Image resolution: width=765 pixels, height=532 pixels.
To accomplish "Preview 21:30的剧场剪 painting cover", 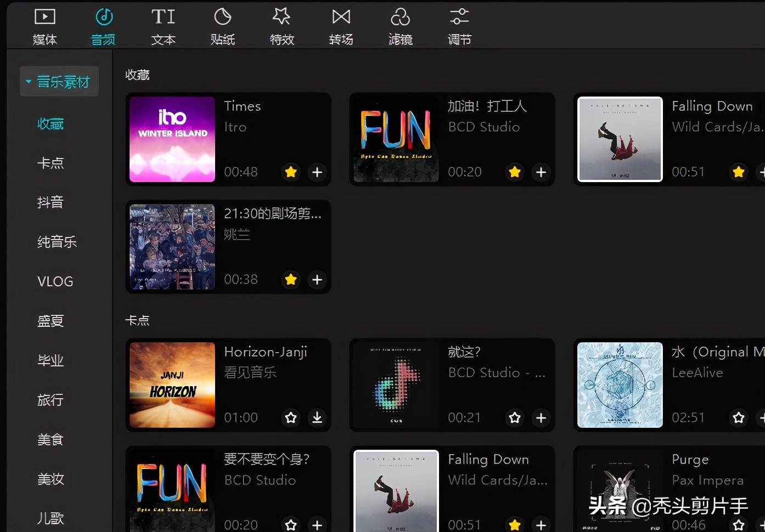I will 172,247.
